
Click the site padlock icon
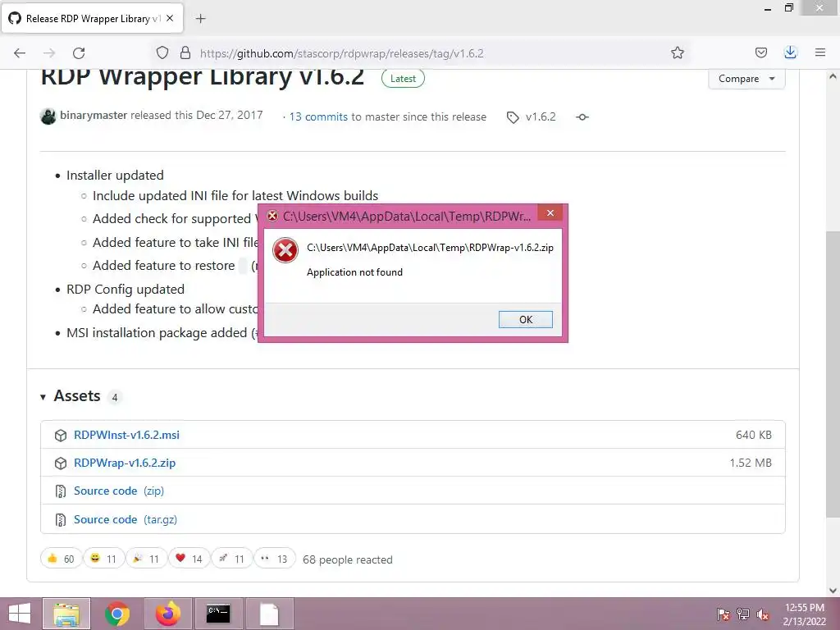pyautogui.click(x=185, y=53)
